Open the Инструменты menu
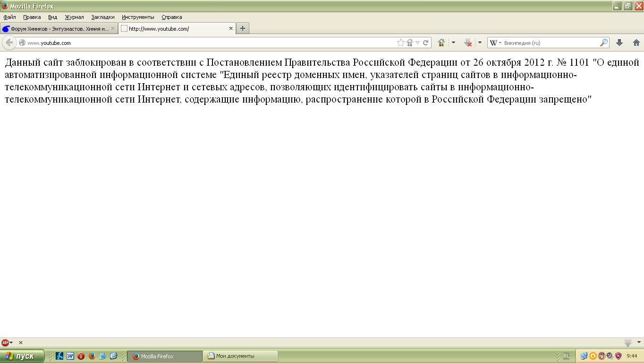Viewport: 644px width, 363px height. [138, 17]
